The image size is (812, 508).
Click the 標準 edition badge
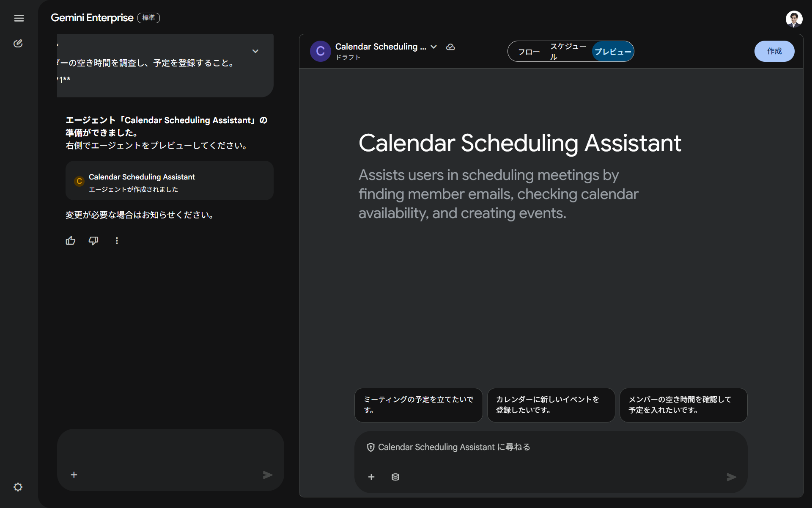(148, 18)
